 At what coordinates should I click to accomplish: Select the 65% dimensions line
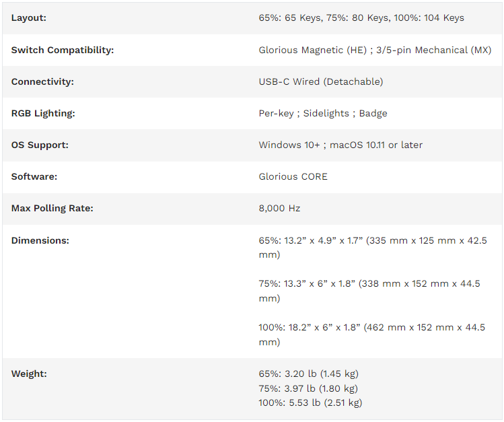click(373, 248)
